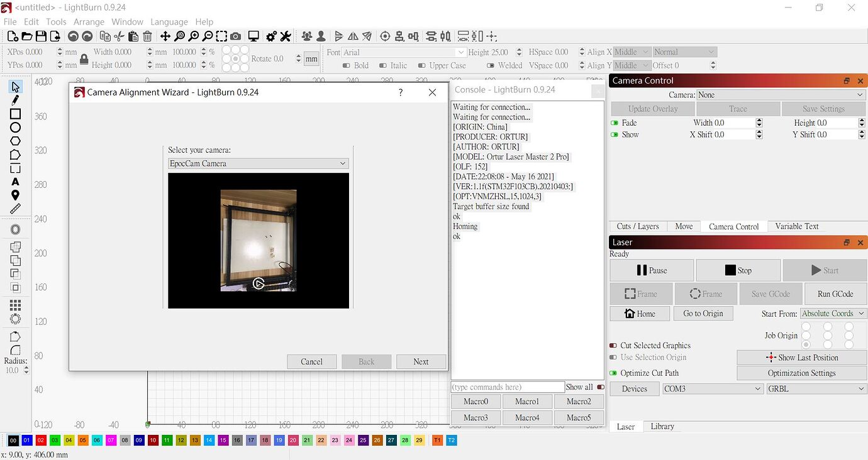Open the Arrange menu

coord(89,21)
